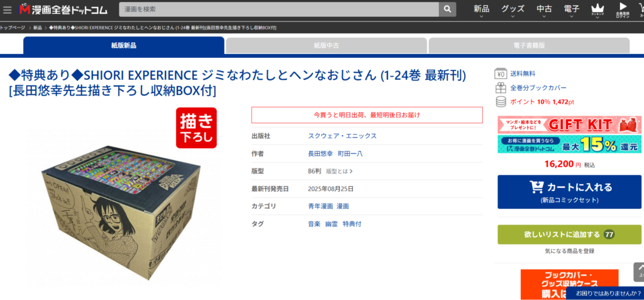Click the red 描き下ろし badge
The height and width of the screenshot is (300, 644).
click(196, 128)
